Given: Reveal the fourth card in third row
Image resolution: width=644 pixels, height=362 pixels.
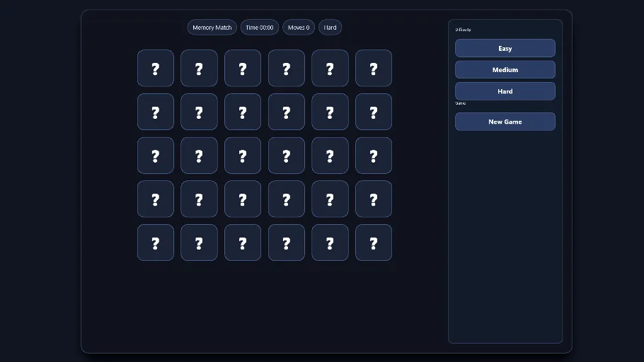Looking at the screenshot, I should point(287,156).
